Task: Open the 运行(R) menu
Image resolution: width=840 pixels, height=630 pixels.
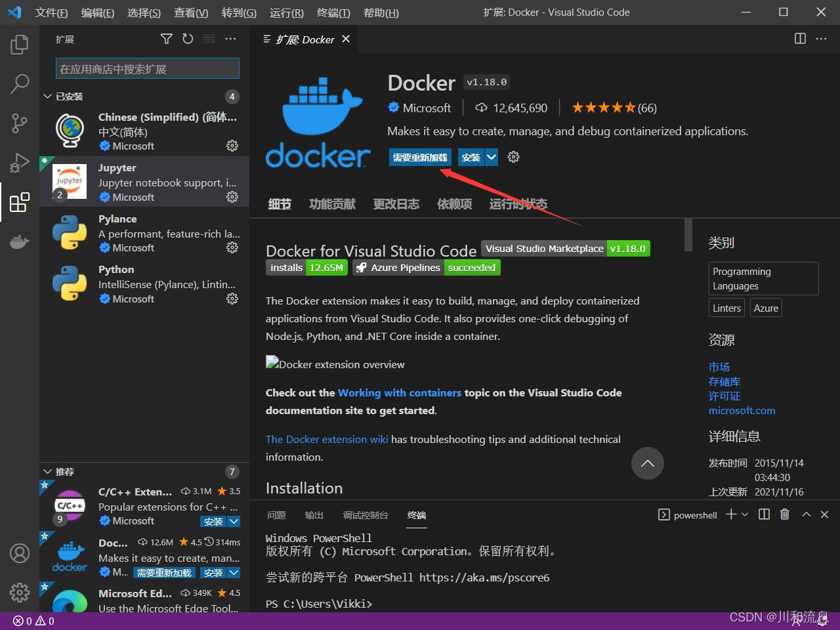Action: [287, 12]
